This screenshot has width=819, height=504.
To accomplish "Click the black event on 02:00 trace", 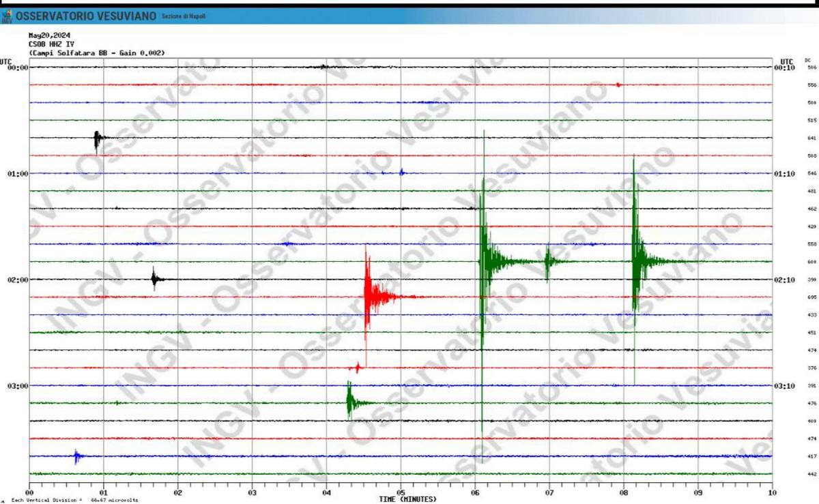I will 155,279.
